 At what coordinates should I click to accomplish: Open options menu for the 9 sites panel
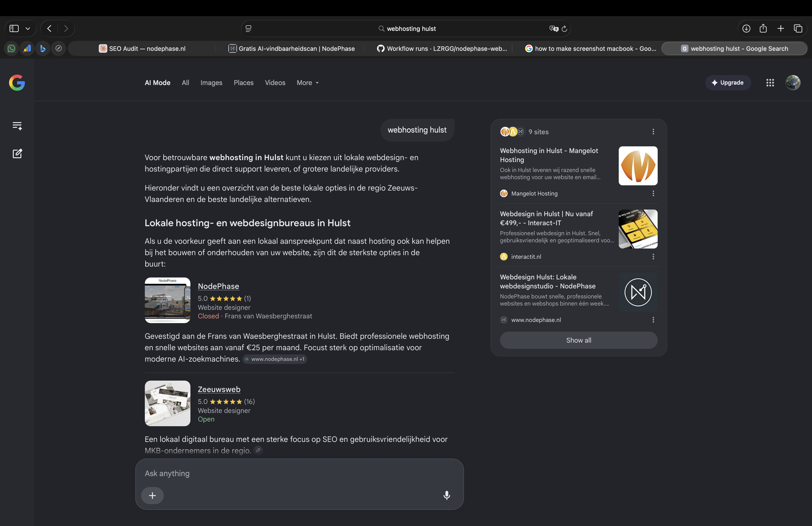653,132
